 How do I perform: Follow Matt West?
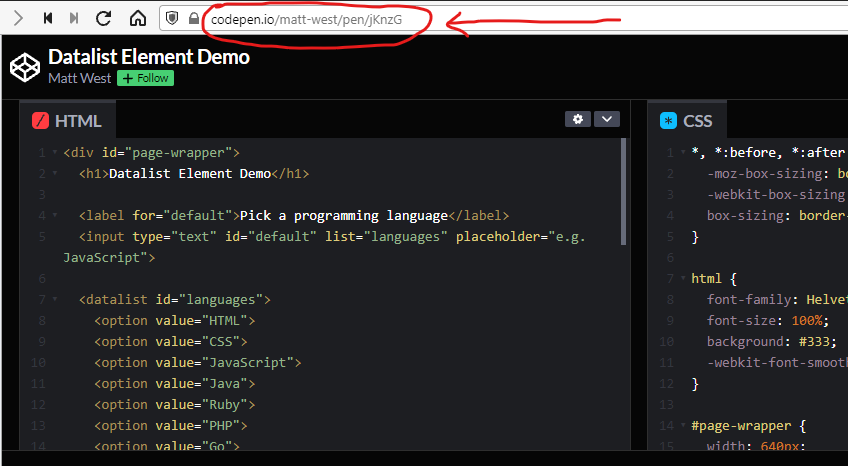(x=145, y=78)
